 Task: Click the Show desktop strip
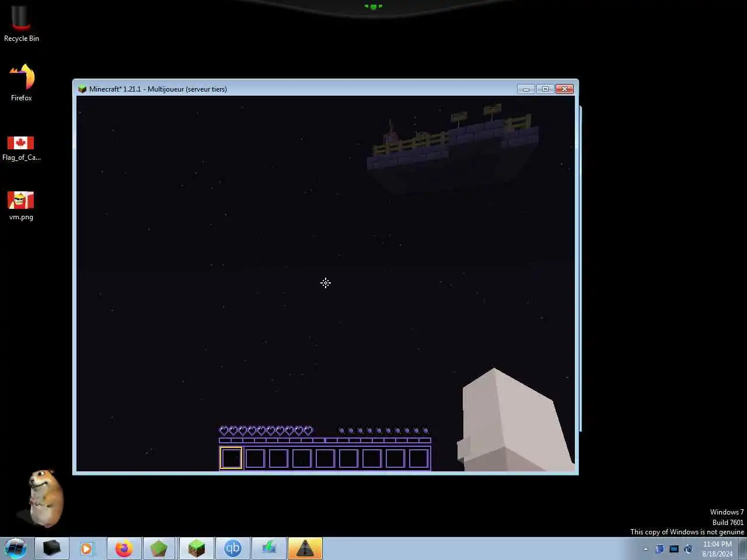click(743, 548)
